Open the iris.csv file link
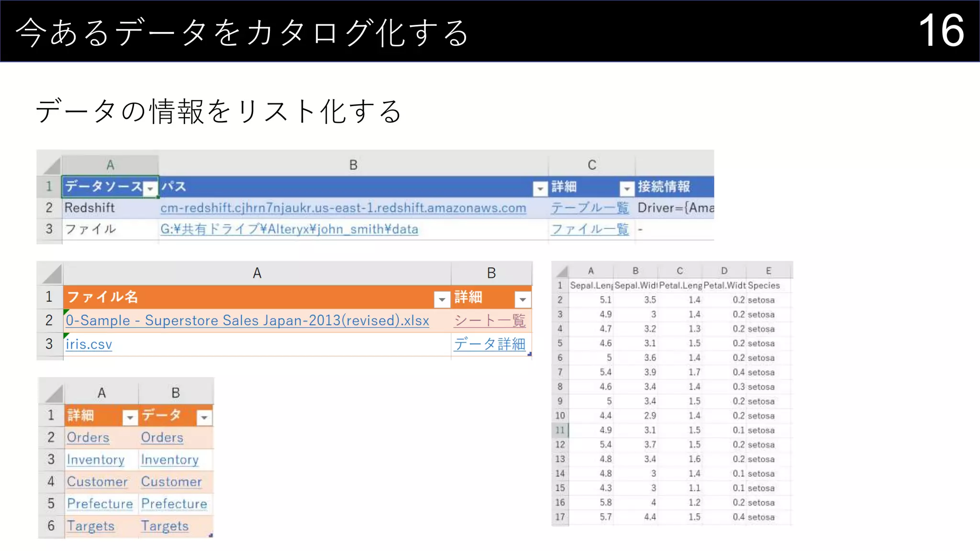 (89, 344)
